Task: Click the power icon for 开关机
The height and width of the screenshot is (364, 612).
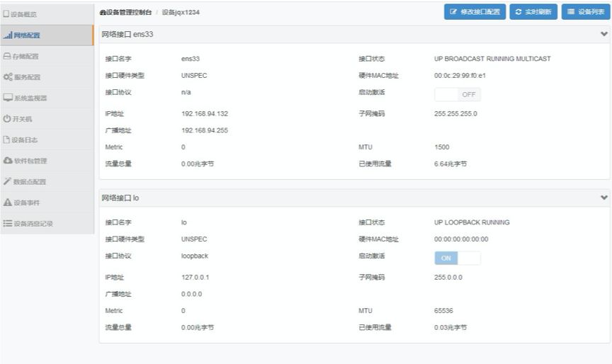Action: click(7, 118)
